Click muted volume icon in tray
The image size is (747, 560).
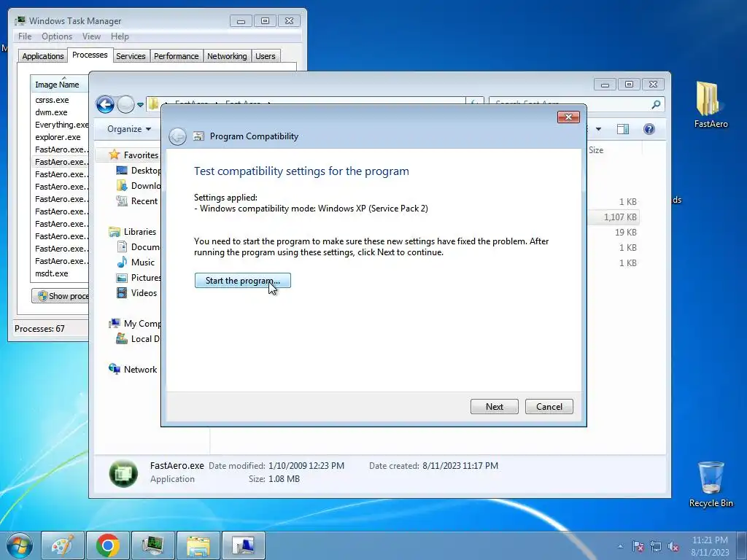(x=673, y=546)
